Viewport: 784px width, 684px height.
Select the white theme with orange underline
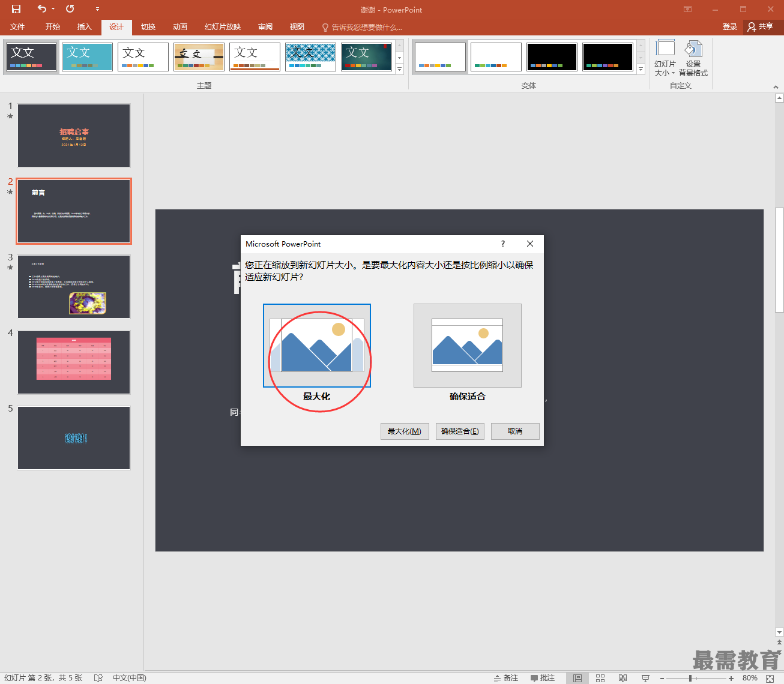coord(255,57)
